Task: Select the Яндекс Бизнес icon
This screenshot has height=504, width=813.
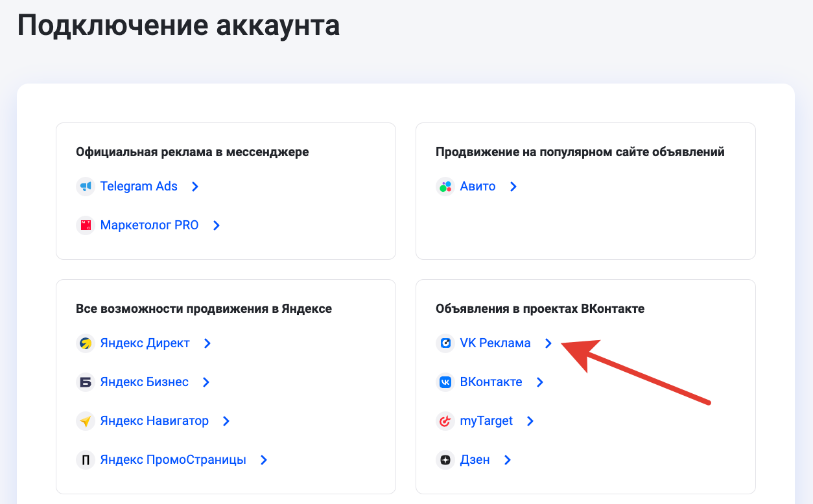Action: (85, 382)
